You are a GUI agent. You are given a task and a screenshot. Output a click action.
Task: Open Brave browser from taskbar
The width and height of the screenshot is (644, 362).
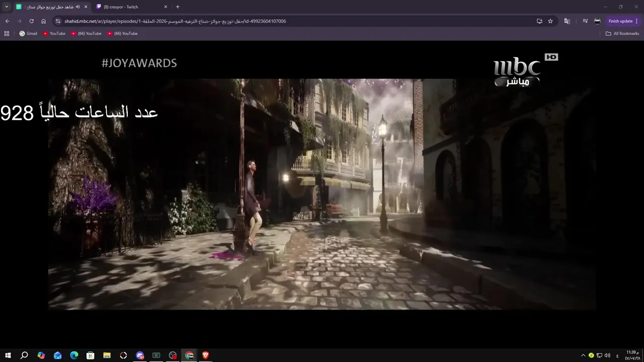[x=205, y=355]
